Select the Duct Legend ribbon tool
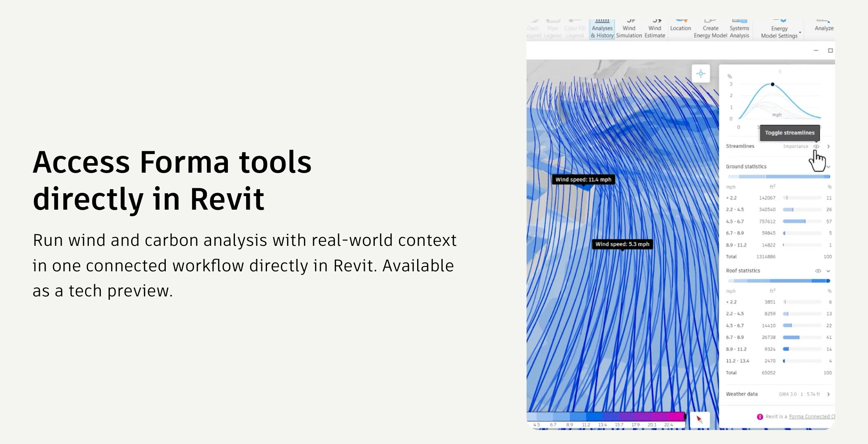The image size is (868, 444). (534, 30)
